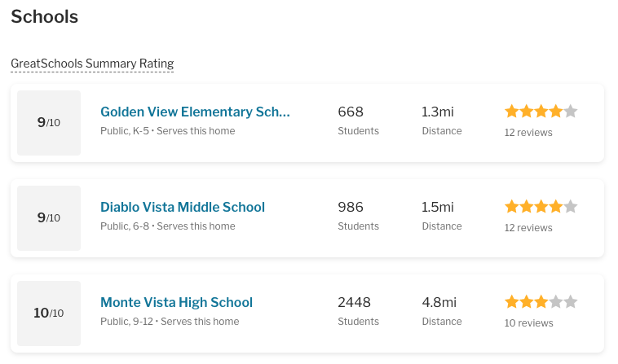The height and width of the screenshot is (364, 618).
Task: Click Monte Vista's three-star rating icons
Action: point(541,302)
